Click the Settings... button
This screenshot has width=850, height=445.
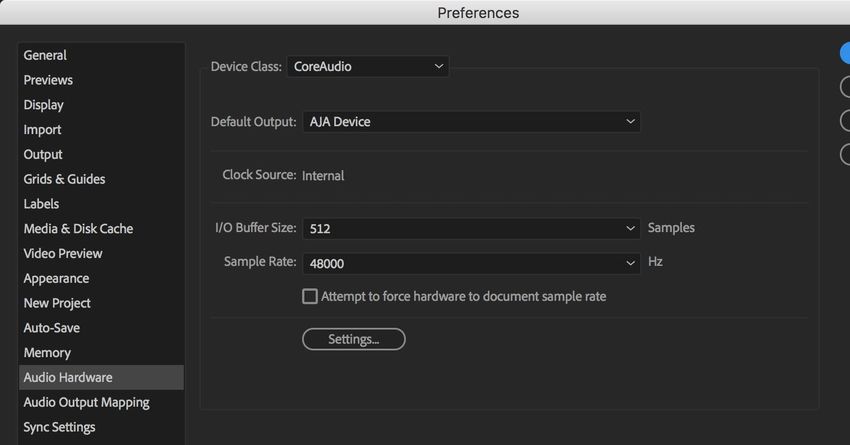353,339
